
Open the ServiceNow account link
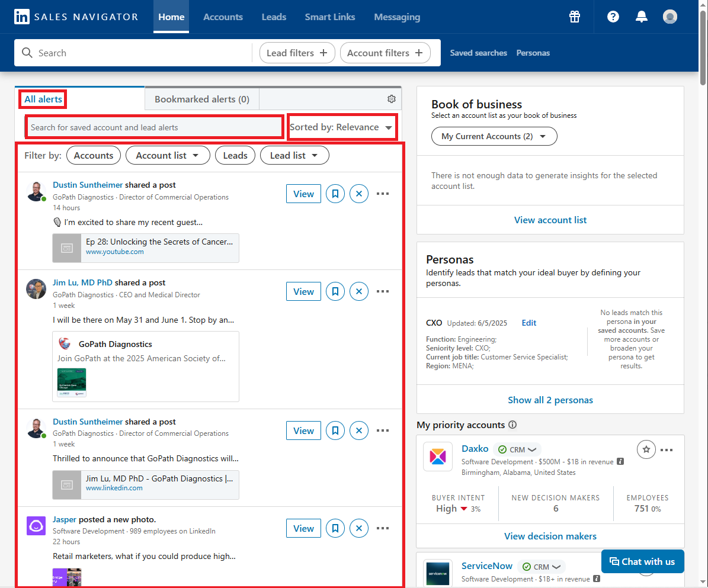pyautogui.click(x=487, y=566)
